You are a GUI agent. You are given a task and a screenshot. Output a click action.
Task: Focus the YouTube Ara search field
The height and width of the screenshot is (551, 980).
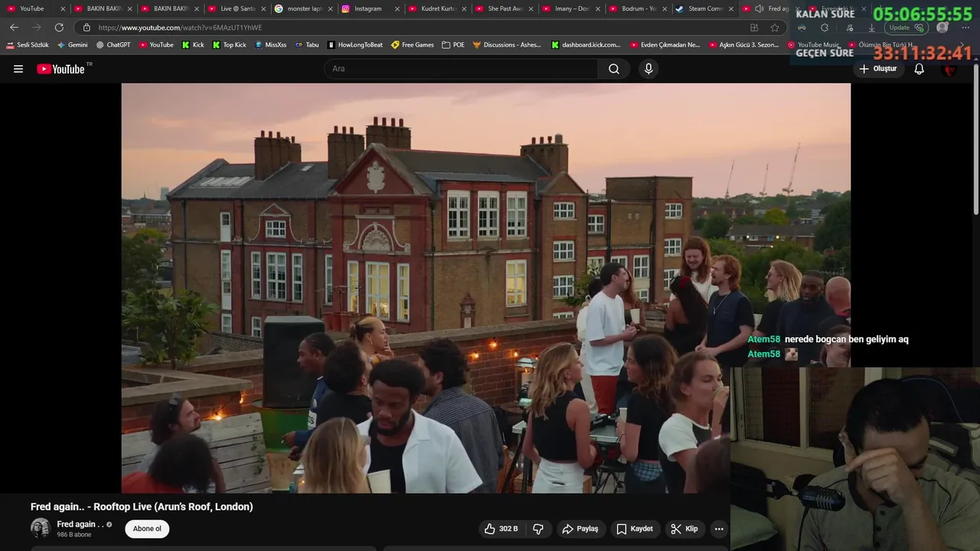click(461, 69)
